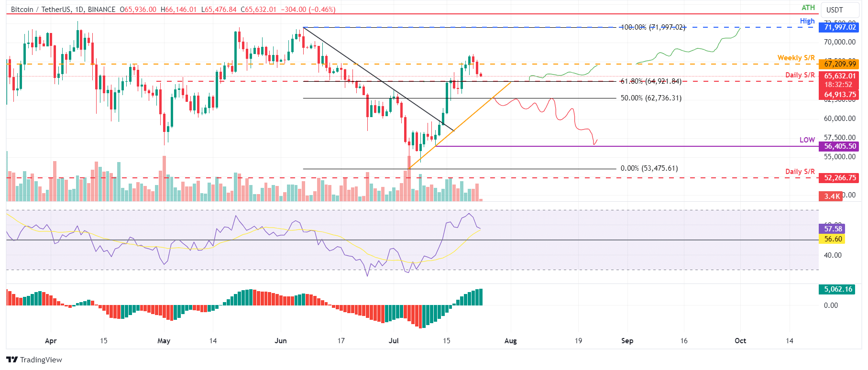Click the Bitcoin / TetherUS symbol title
This screenshot has width=868, height=370.
pyautogui.click(x=41, y=10)
